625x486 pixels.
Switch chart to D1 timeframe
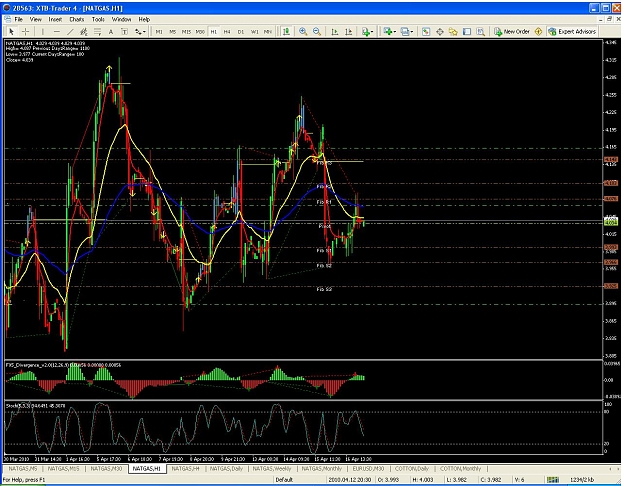[241, 31]
